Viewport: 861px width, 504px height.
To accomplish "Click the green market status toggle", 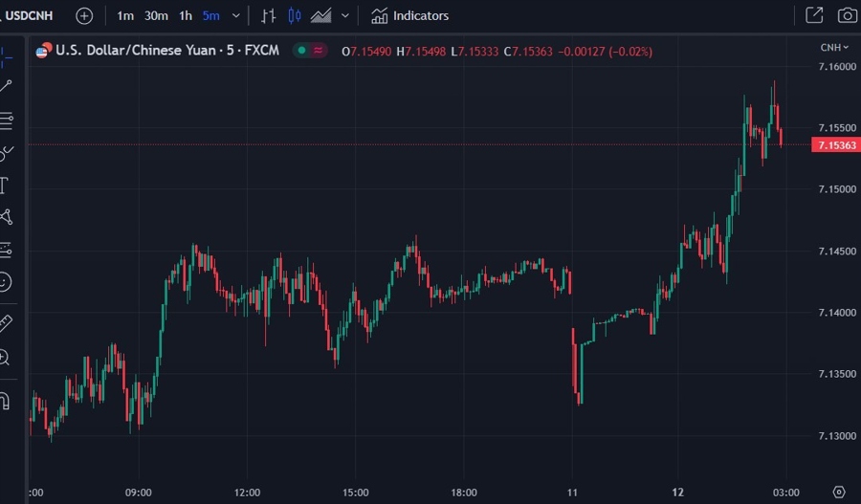I will 301,51.
